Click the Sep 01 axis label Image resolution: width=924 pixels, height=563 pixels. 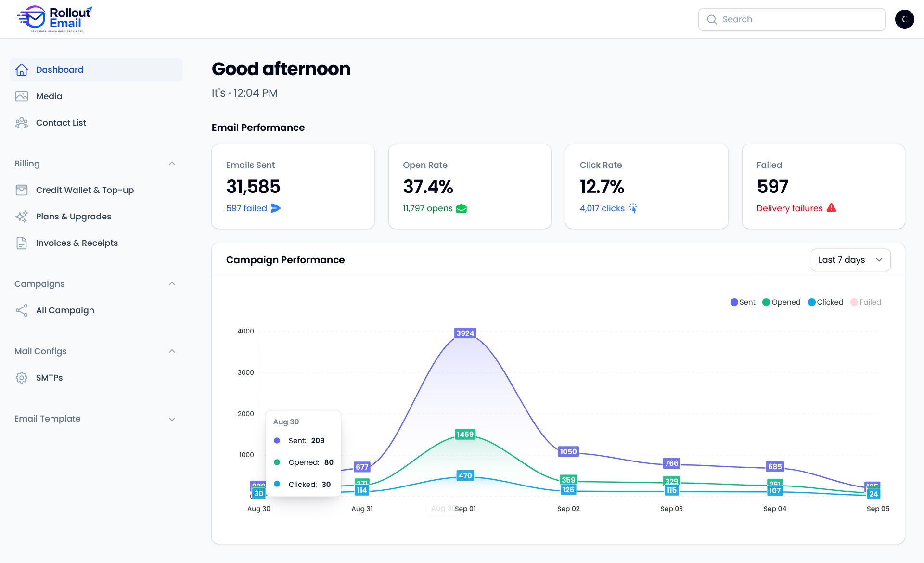(x=465, y=509)
